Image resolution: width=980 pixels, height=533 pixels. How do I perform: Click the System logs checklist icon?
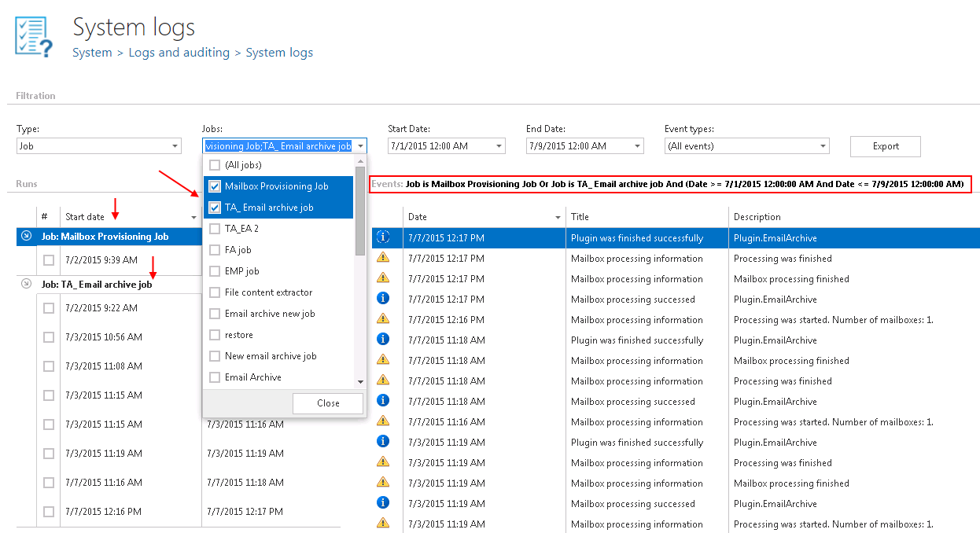click(34, 38)
